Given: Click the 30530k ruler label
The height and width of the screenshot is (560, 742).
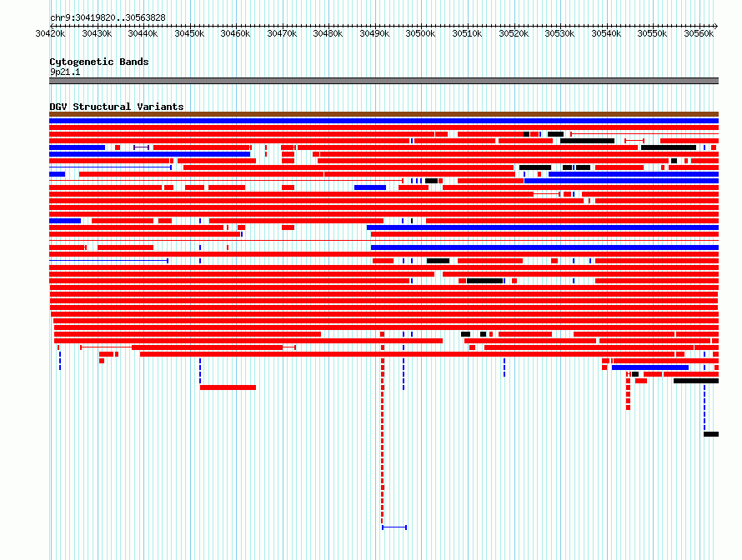Looking at the screenshot, I should (559, 33).
